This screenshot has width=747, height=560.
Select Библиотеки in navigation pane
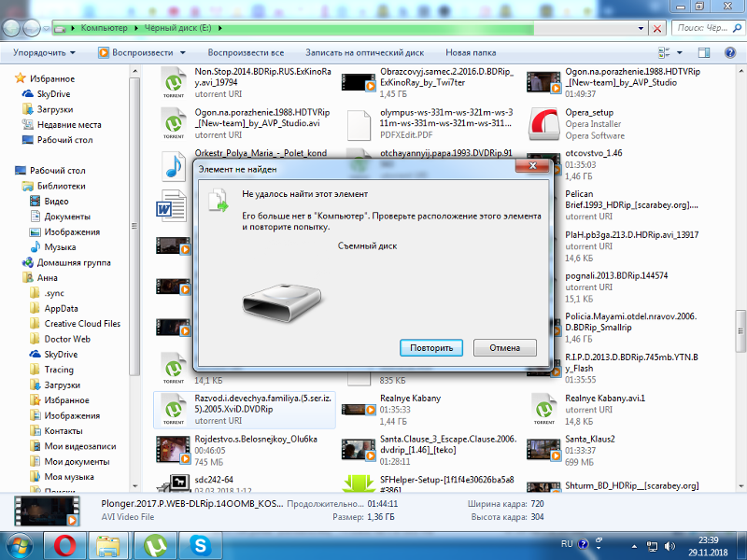[x=61, y=186]
